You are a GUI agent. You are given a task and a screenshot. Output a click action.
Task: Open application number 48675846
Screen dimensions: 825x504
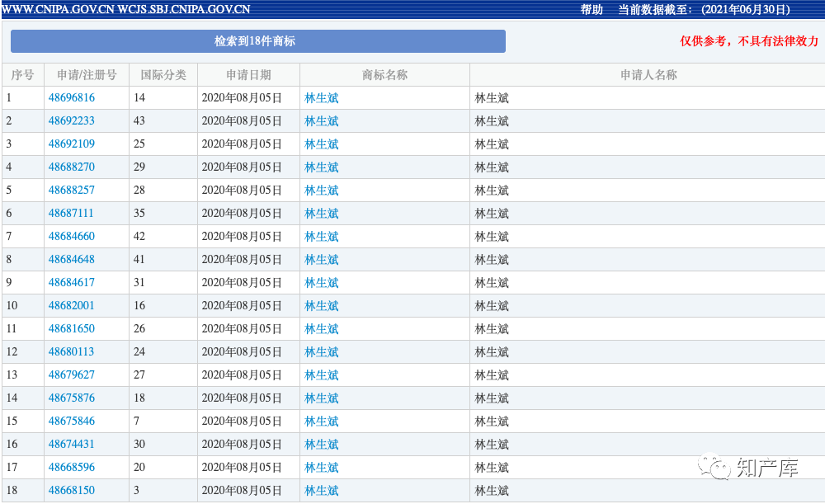71,422
